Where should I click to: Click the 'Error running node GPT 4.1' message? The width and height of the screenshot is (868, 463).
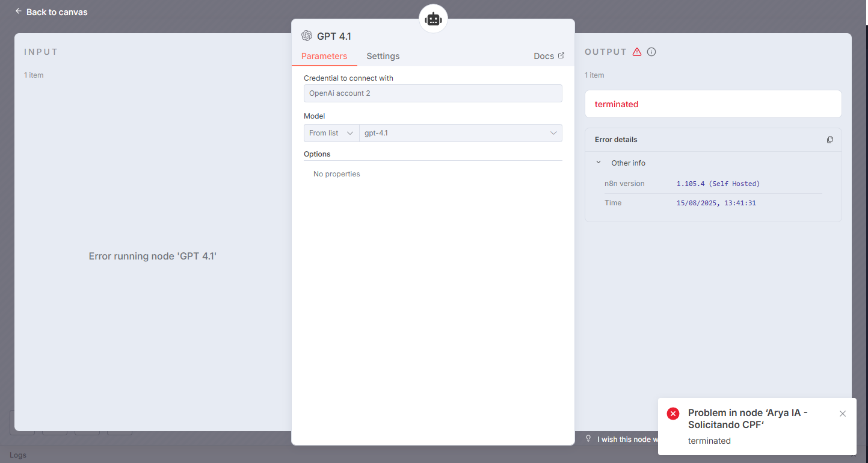153,256
